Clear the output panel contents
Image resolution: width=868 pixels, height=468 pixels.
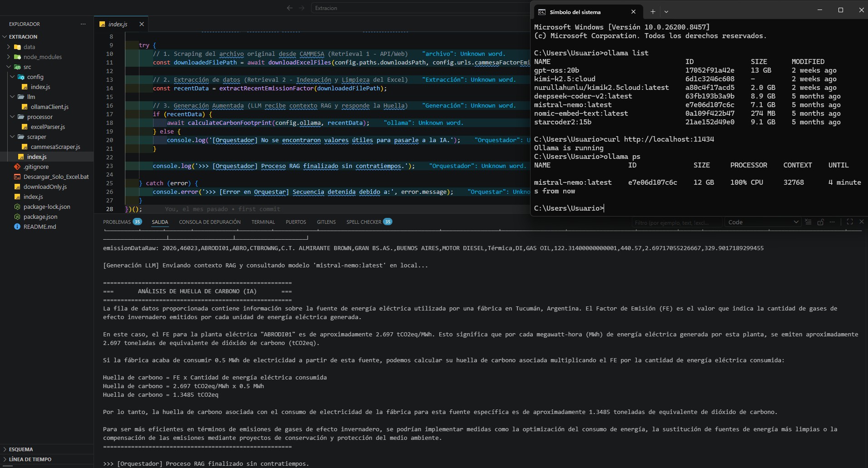[808, 222]
